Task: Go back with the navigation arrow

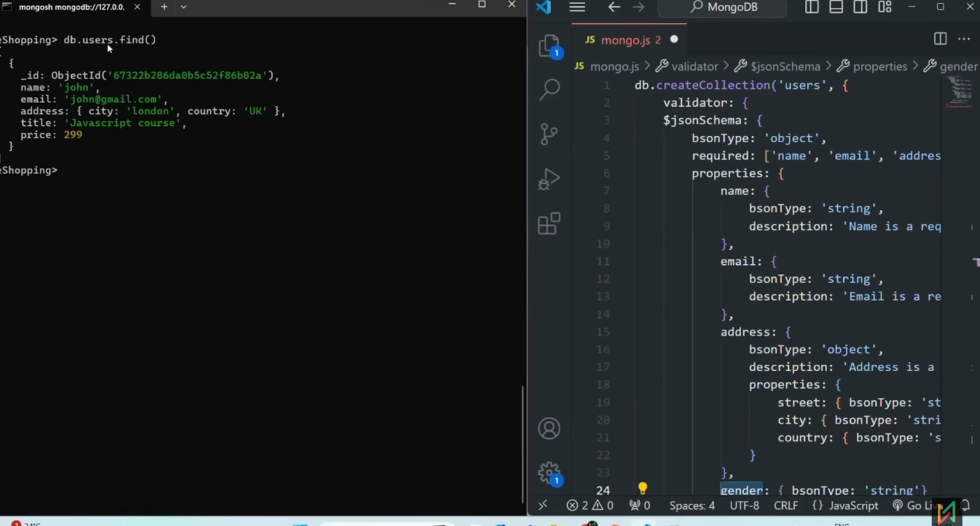Action: click(x=614, y=7)
